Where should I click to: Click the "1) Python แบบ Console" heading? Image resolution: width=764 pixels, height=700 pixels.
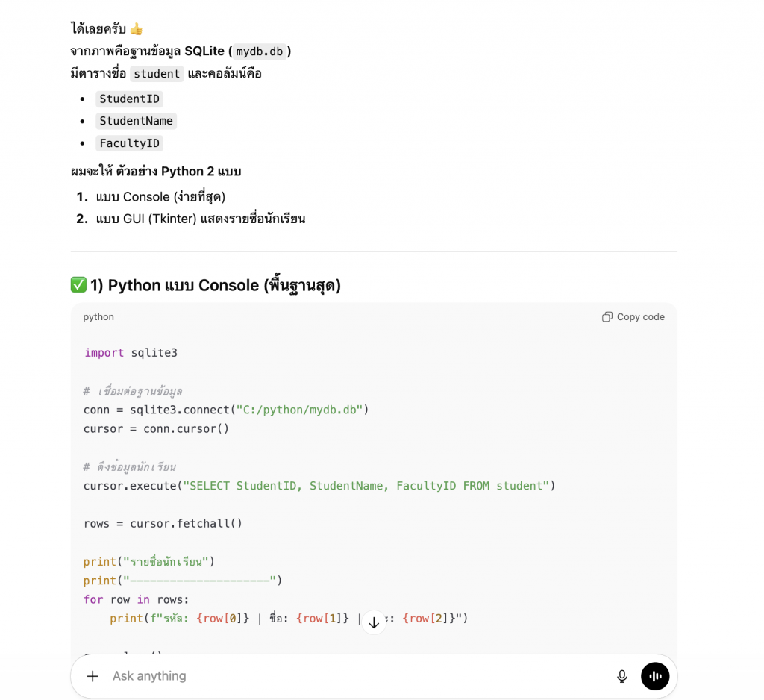coord(215,285)
